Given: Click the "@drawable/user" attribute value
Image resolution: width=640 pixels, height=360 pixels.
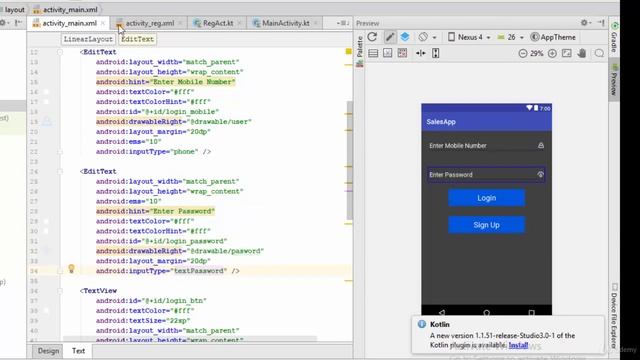Looking at the screenshot, I should point(219,122).
